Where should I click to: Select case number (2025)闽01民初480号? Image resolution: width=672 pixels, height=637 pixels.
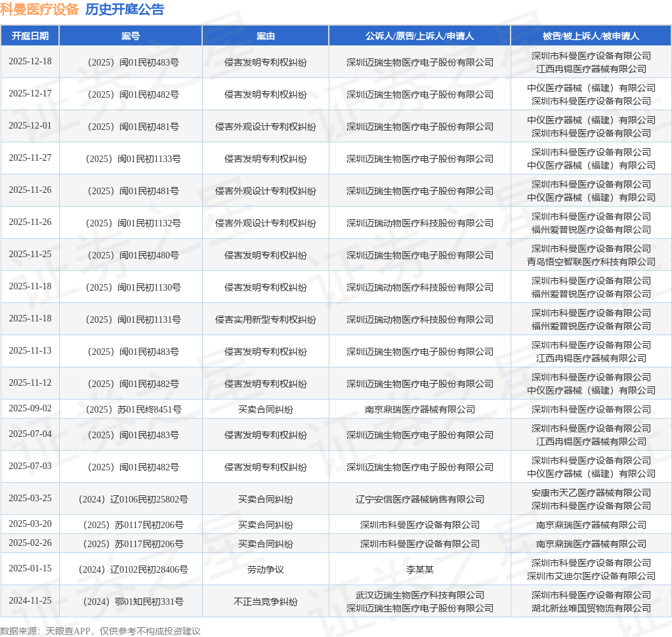click(x=133, y=255)
